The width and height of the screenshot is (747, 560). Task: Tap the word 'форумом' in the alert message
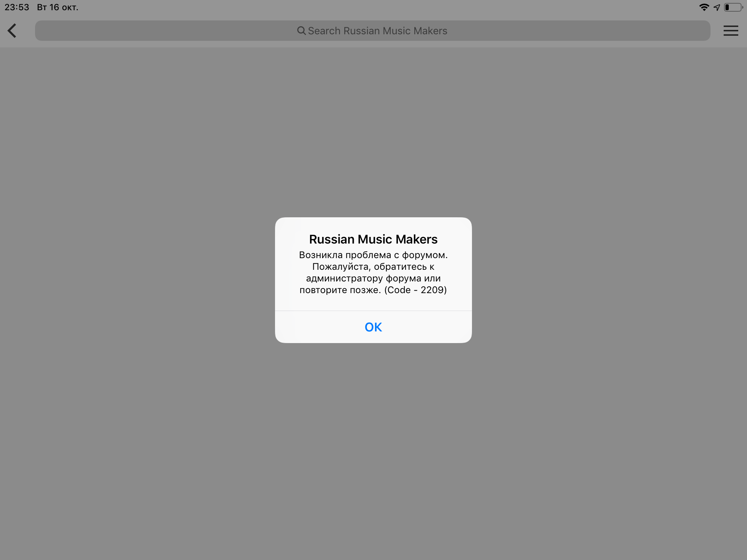point(423,255)
